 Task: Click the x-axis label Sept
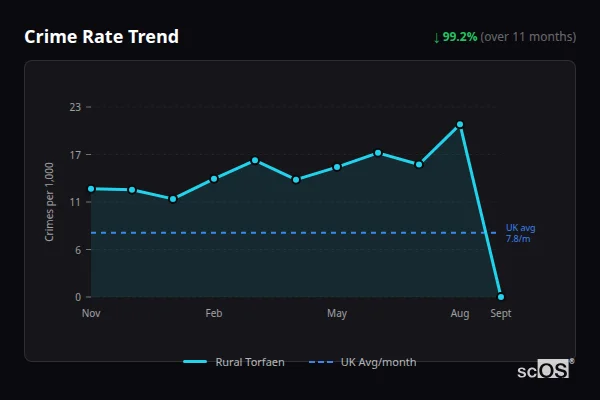pos(501,313)
